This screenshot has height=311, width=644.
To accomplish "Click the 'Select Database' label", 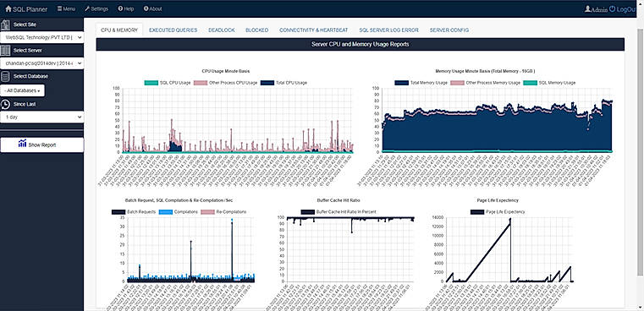I will point(30,76).
